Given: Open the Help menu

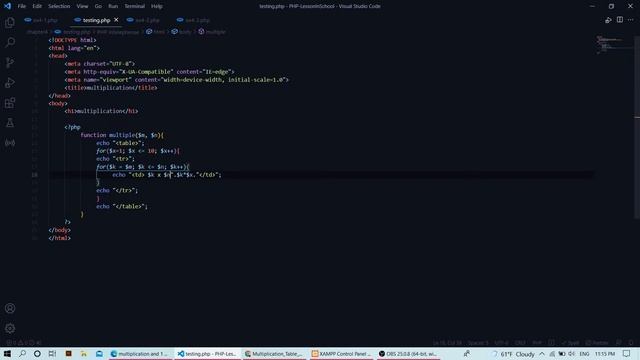Looking at the screenshot, I should [157, 6].
